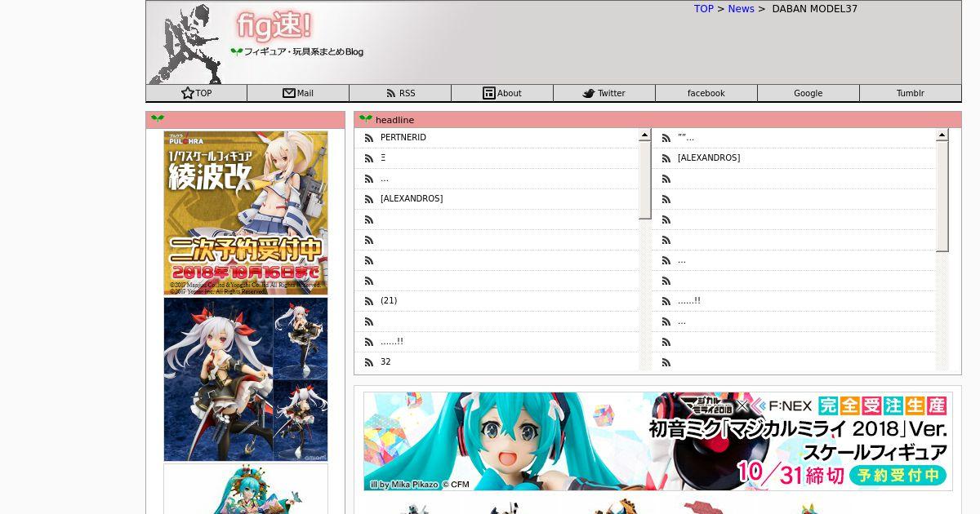Open the facebook menu item

(x=706, y=93)
